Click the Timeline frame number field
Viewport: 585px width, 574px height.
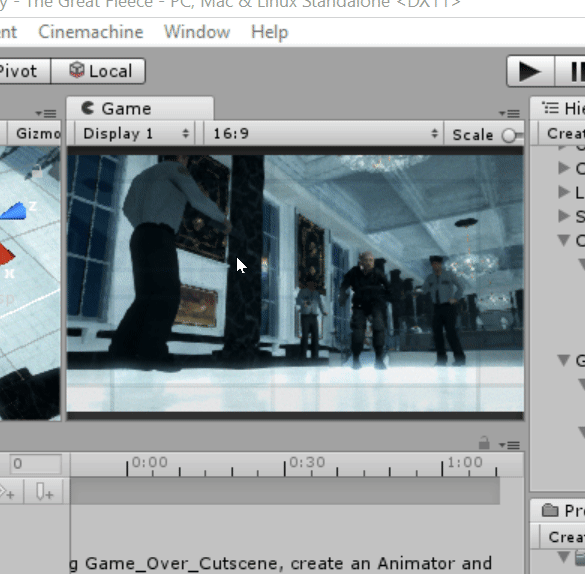(x=36, y=464)
